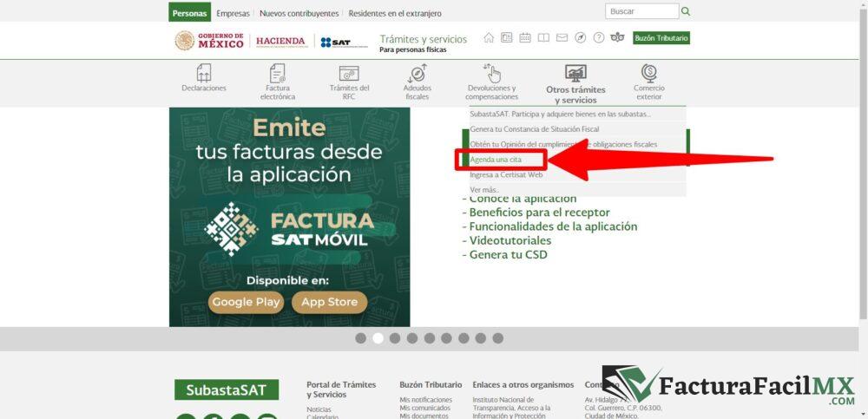The image size is (868, 419).
Task: Open the question mark help icon
Action: 598,37
